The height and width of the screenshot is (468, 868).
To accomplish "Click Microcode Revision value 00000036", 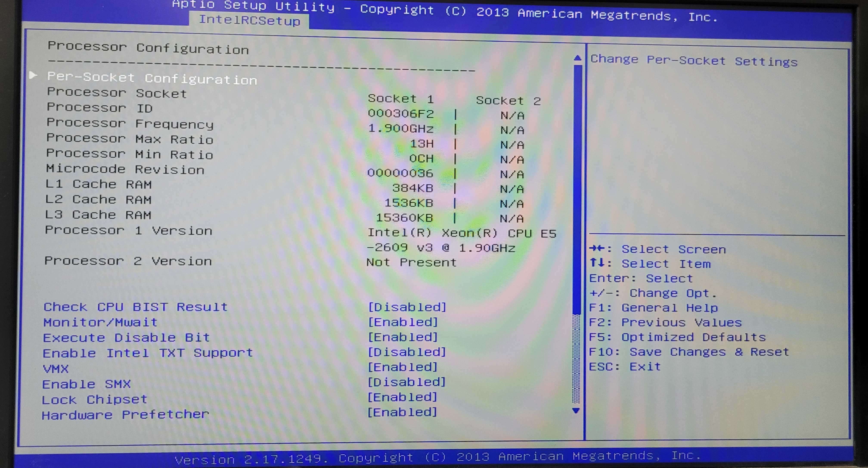I will click(x=400, y=173).
